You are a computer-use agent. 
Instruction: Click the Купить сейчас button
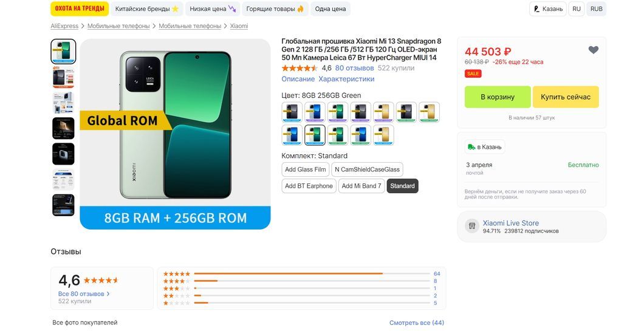coord(566,97)
